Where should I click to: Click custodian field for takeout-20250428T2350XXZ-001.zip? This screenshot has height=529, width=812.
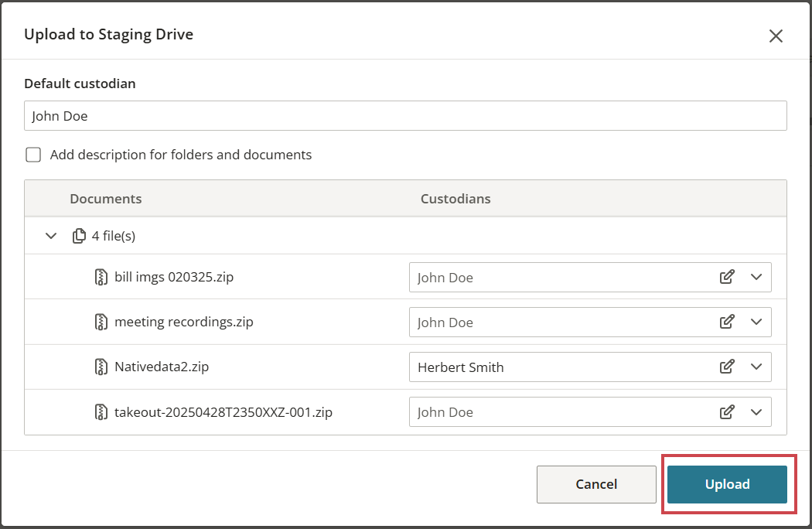[590, 412]
